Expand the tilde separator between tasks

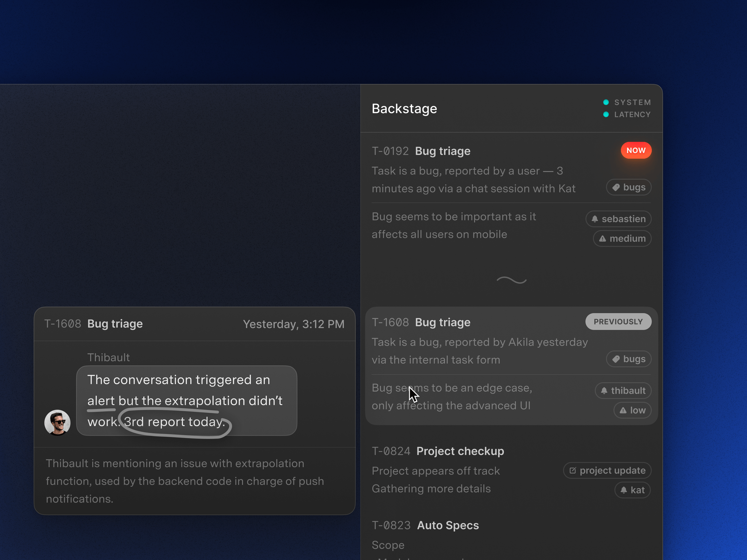(511, 280)
